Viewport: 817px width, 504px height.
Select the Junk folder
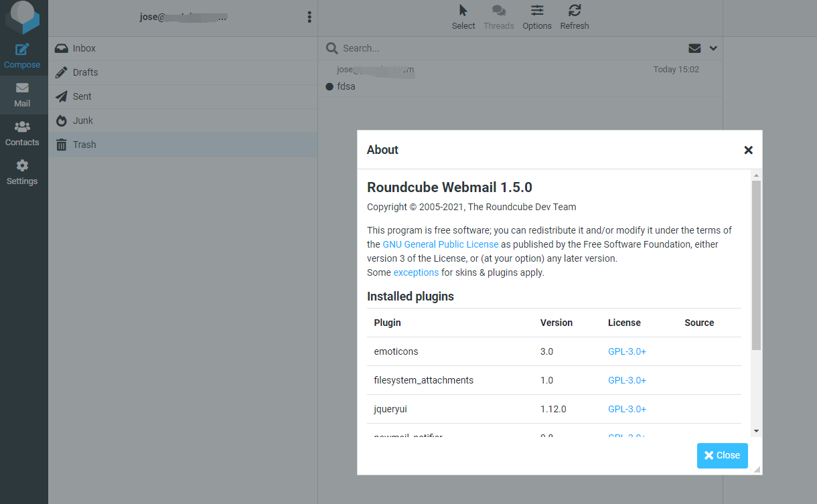(83, 120)
